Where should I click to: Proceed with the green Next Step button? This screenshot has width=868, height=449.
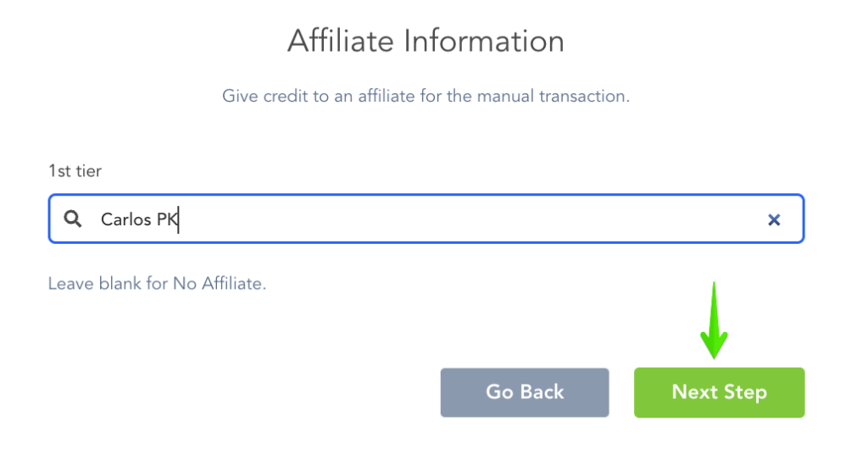coord(719,392)
